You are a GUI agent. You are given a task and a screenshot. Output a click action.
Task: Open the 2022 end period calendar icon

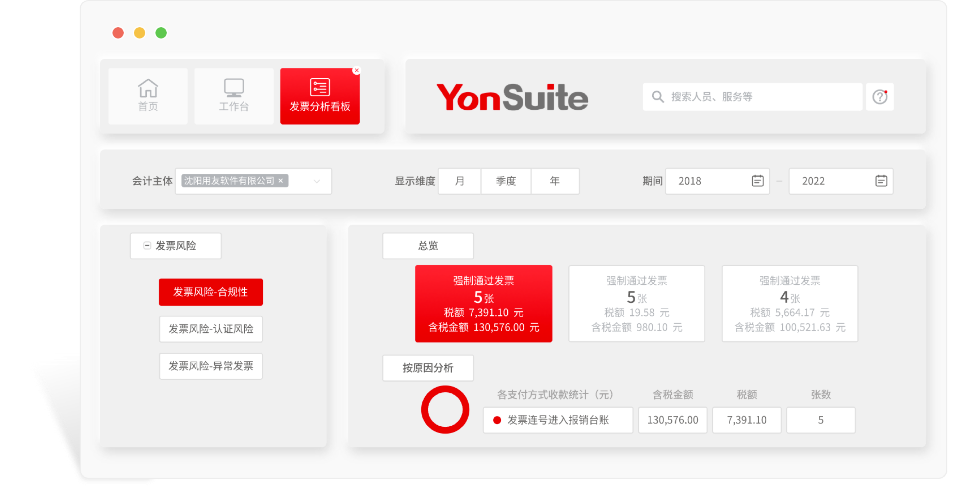tap(881, 181)
